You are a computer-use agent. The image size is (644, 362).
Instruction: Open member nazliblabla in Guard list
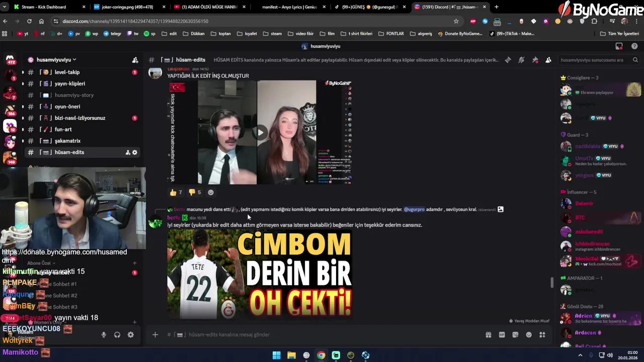click(x=588, y=146)
